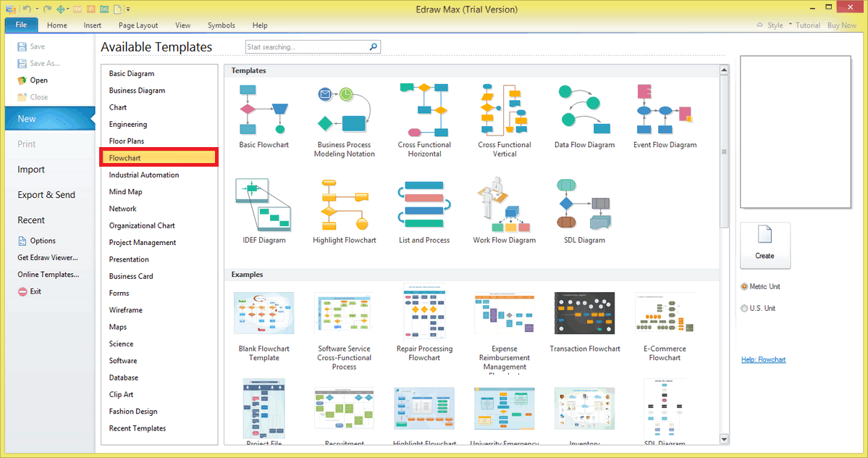Click the Redo icon in the quick access toolbar

[x=48, y=9]
